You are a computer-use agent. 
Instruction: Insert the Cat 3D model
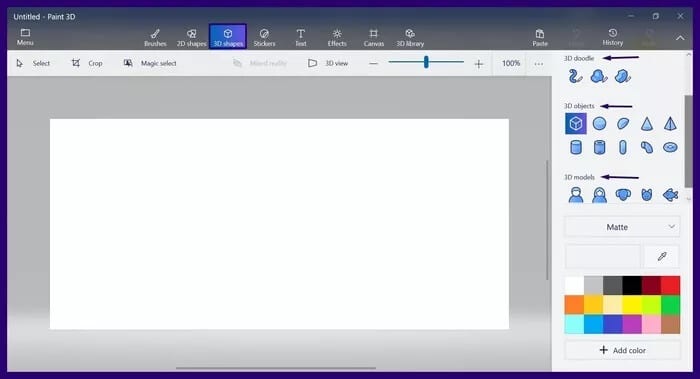647,195
